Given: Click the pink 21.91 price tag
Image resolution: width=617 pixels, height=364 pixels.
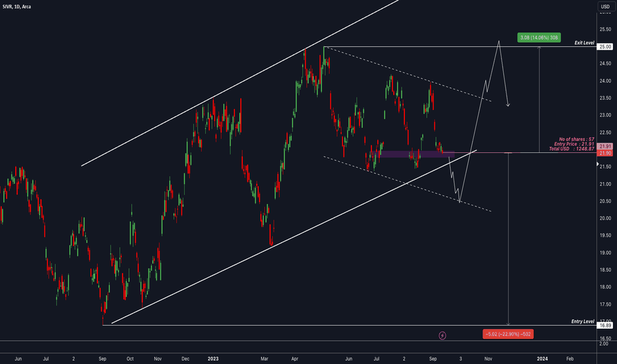Looking at the screenshot, I should 605,146.
